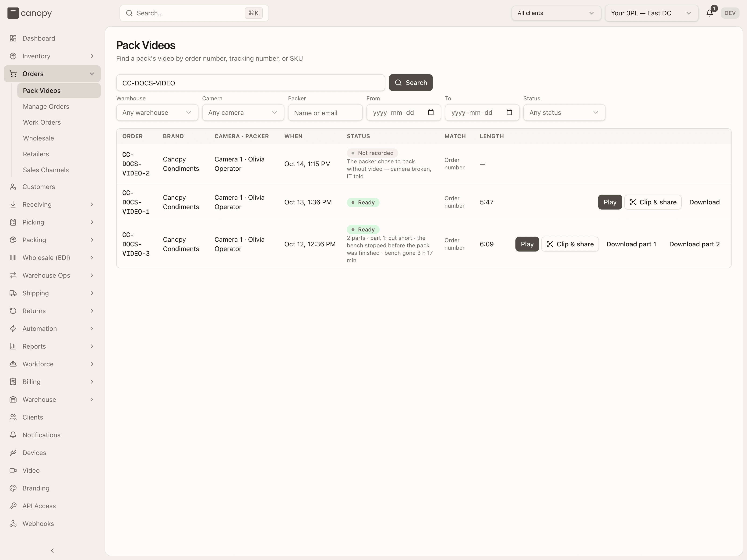Screen dimensions: 747x560
Task: Open the Any status dropdown
Action: 564,112
